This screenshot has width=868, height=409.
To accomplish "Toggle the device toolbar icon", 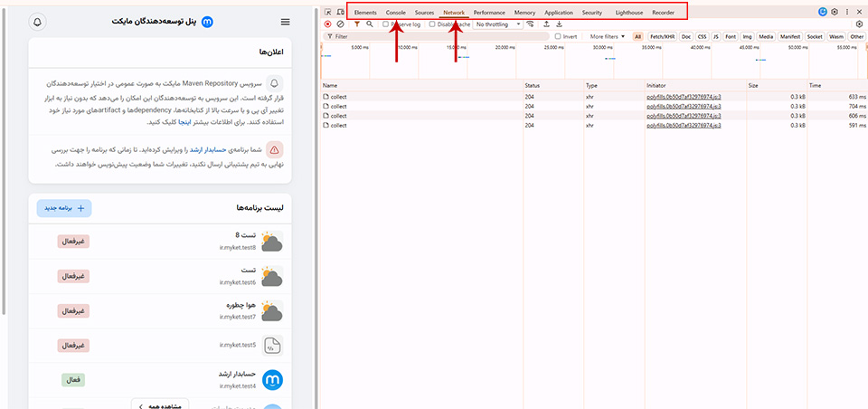I will pos(341,12).
